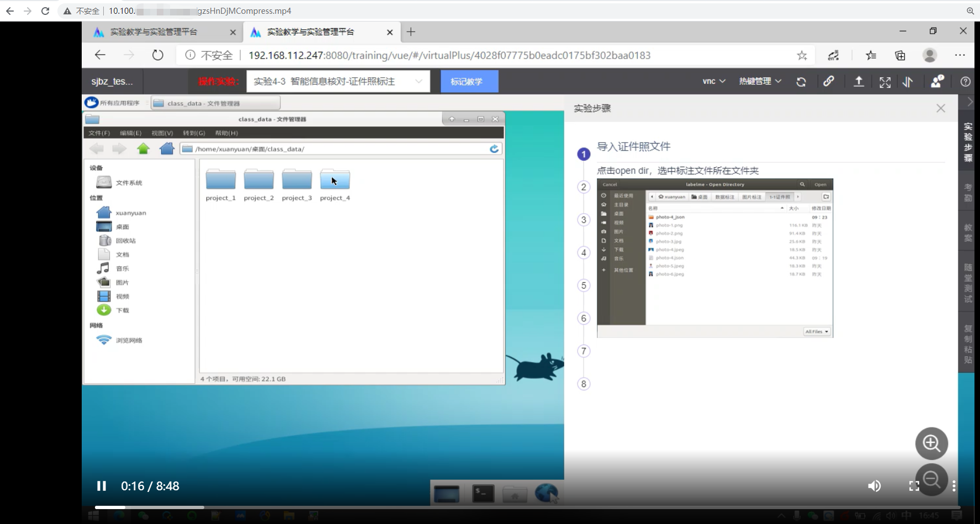
Task: Select step 3 in experiment steps
Action: (584, 220)
